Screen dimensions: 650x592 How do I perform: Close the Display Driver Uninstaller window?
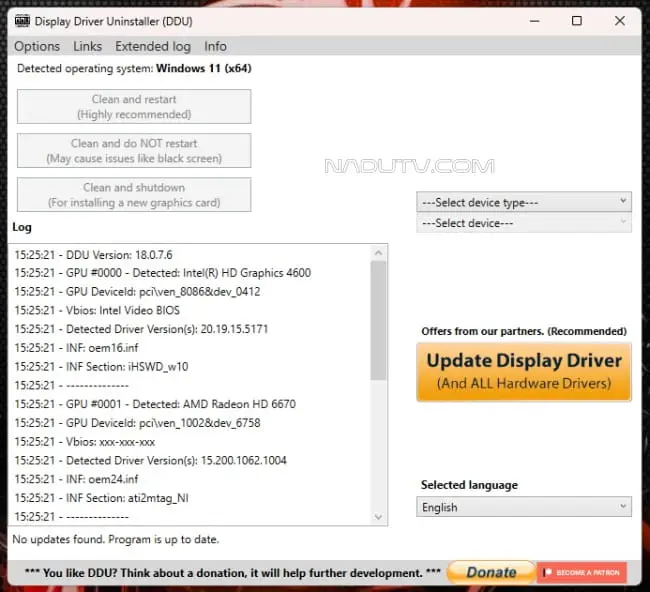620,21
